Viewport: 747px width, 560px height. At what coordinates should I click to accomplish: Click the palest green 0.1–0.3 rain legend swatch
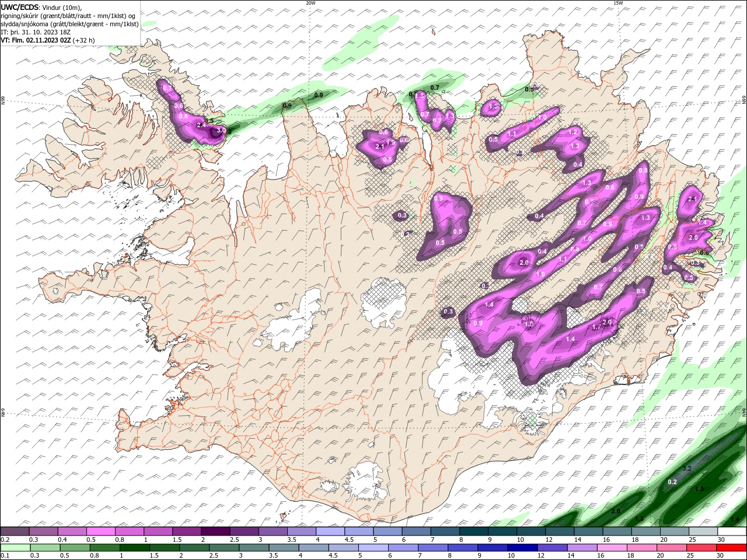(15, 548)
